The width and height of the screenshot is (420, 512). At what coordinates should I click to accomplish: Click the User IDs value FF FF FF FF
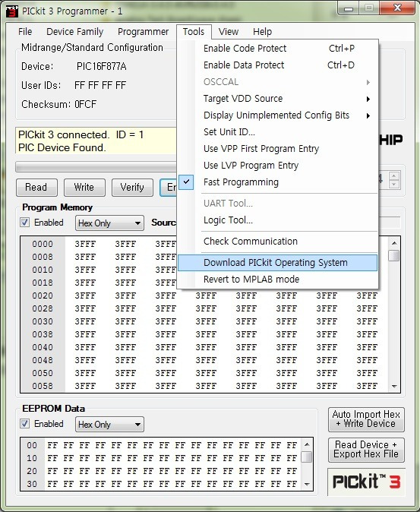coord(100,86)
